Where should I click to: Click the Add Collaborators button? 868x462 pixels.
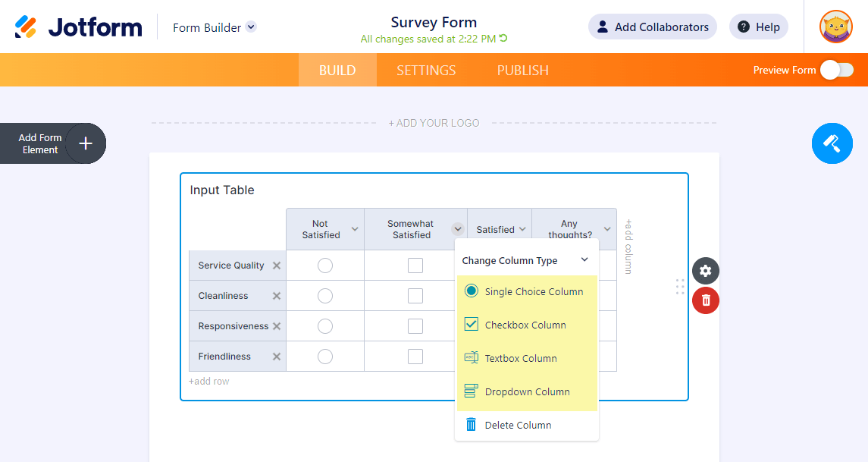(652, 27)
